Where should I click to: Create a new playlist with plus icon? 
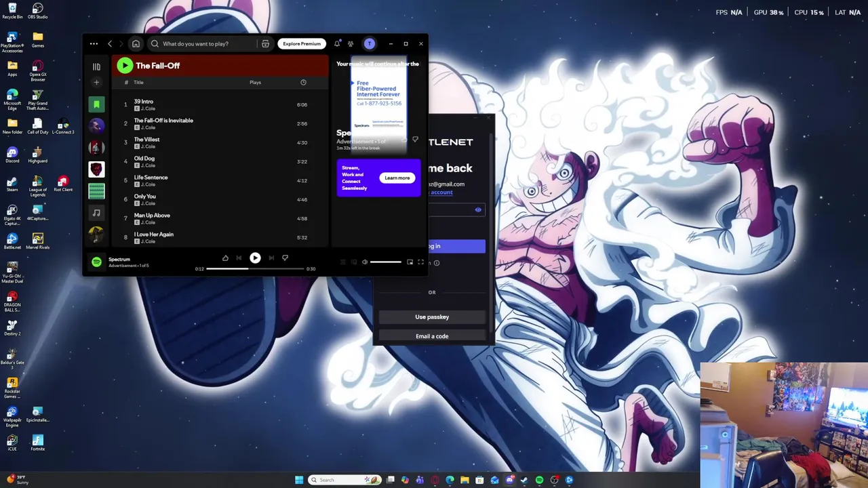click(x=96, y=82)
